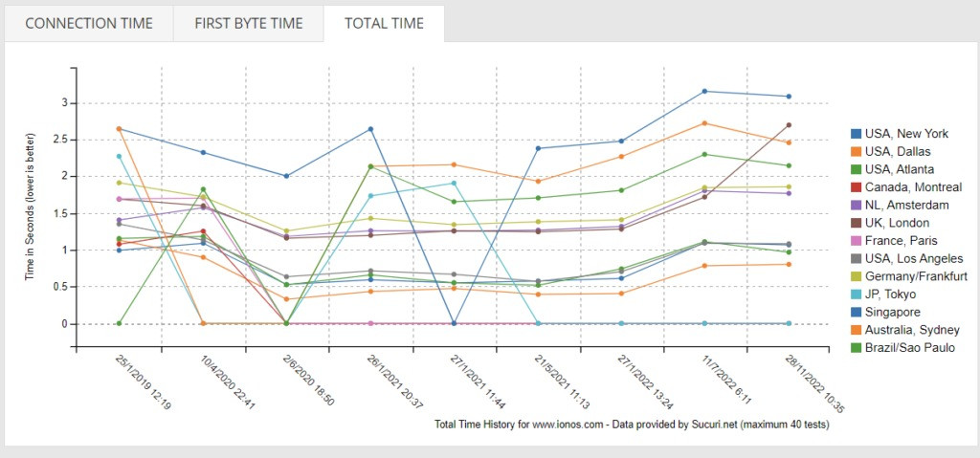Click the USA, Los Angeles gray swatch
Screen dimensions: 980x458
(857, 259)
